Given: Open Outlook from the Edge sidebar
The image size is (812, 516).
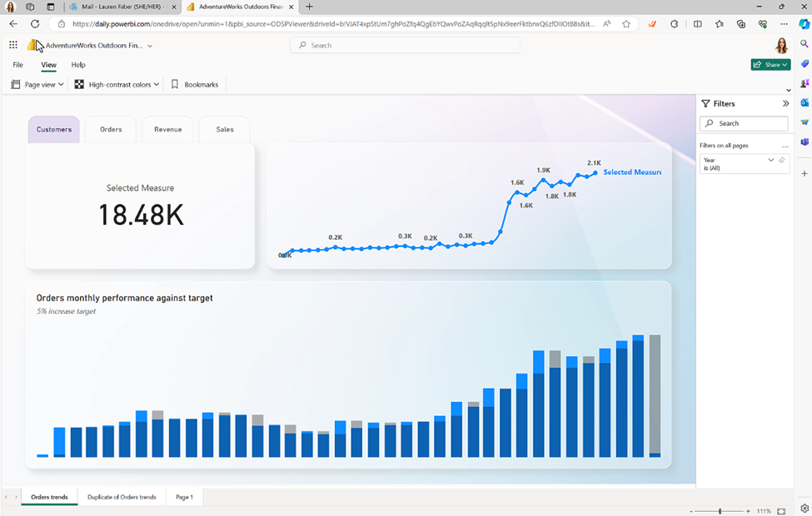Looking at the screenshot, I should point(805,103).
